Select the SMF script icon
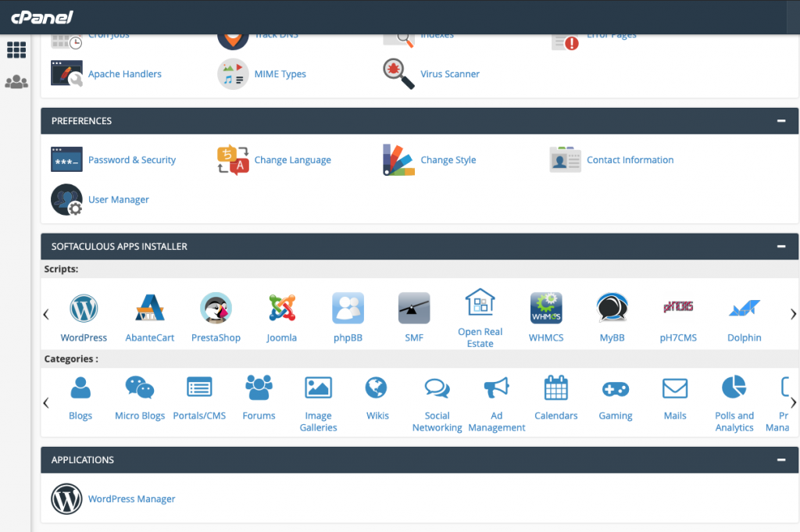 coord(414,308)
